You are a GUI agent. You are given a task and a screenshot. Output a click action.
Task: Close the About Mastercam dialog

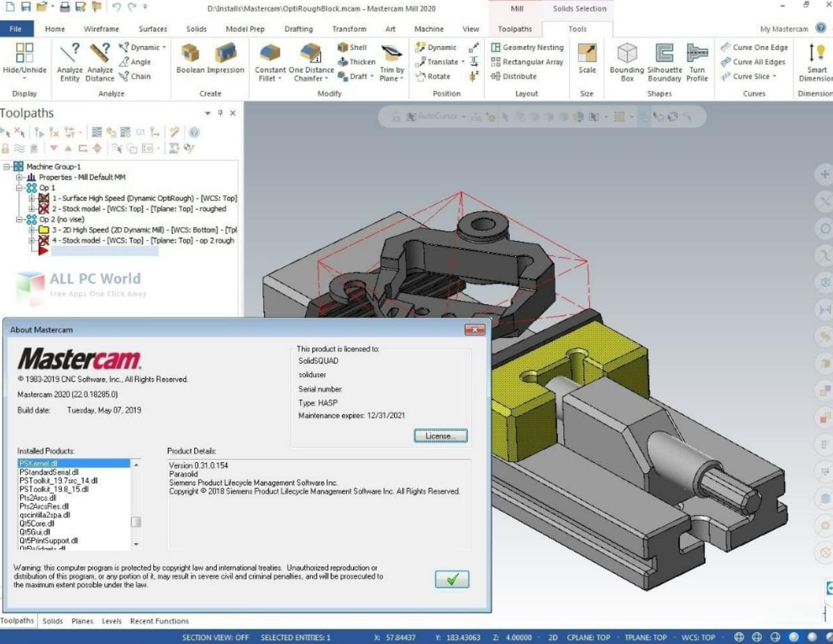pos(474,330)
